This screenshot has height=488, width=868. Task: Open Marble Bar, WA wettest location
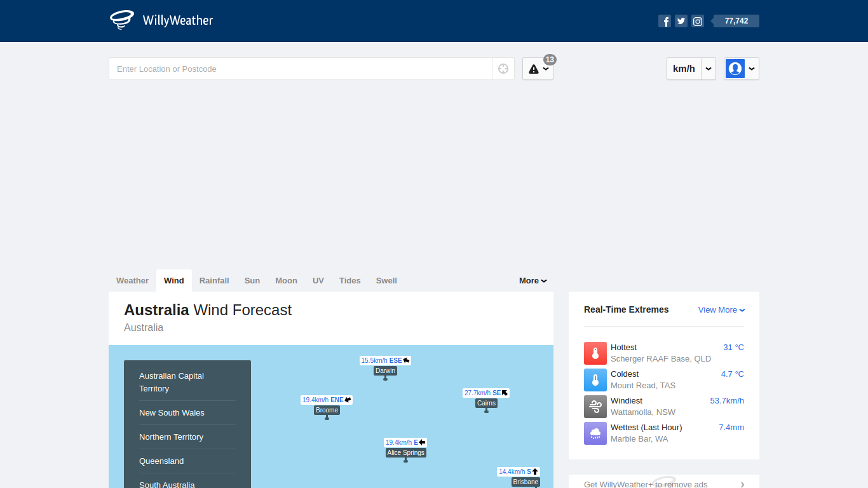(639, 439)
